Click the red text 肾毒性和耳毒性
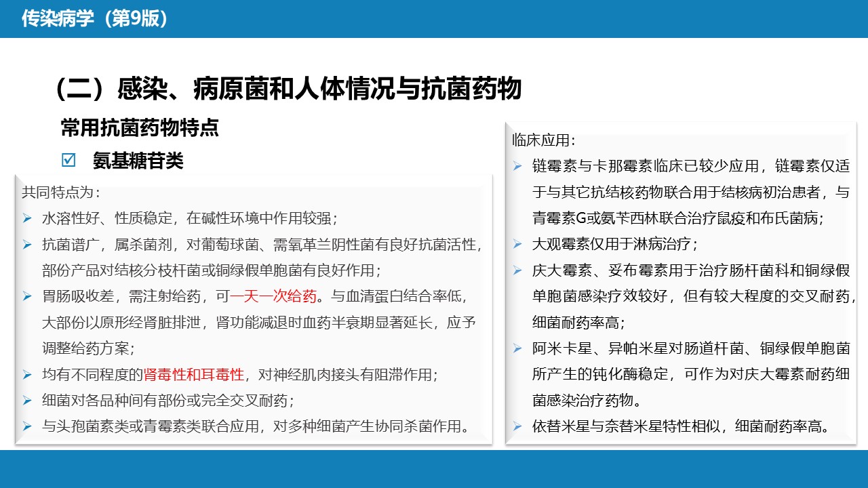This screenshot has width=868, height=488. tap(193, 375)
